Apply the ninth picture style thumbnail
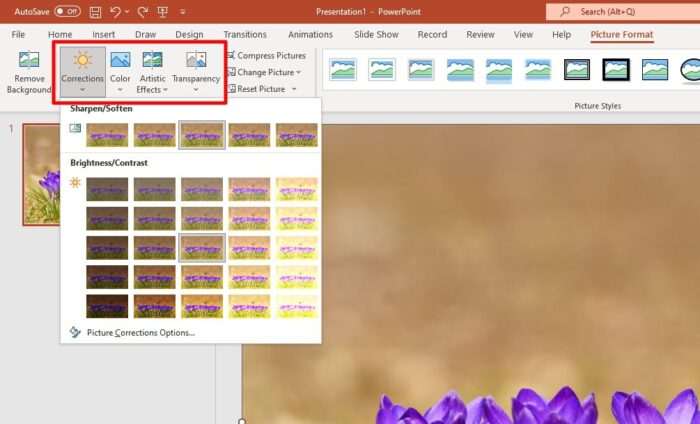 click(655, 70)
